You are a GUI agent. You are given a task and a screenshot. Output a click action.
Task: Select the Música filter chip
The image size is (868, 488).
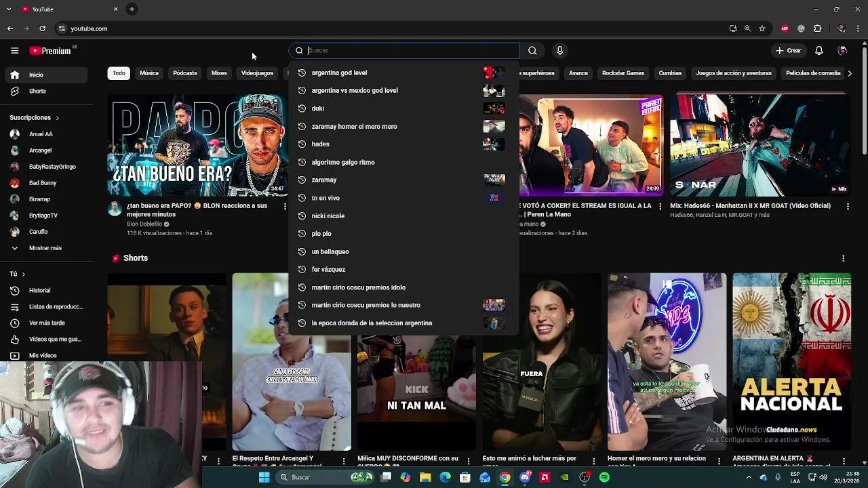coord(149,73)
